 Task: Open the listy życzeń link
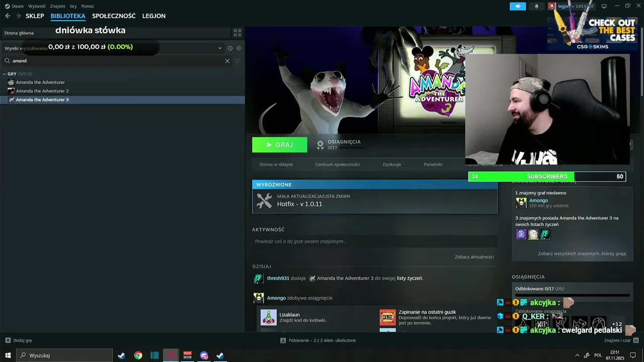tap(410, 278)
